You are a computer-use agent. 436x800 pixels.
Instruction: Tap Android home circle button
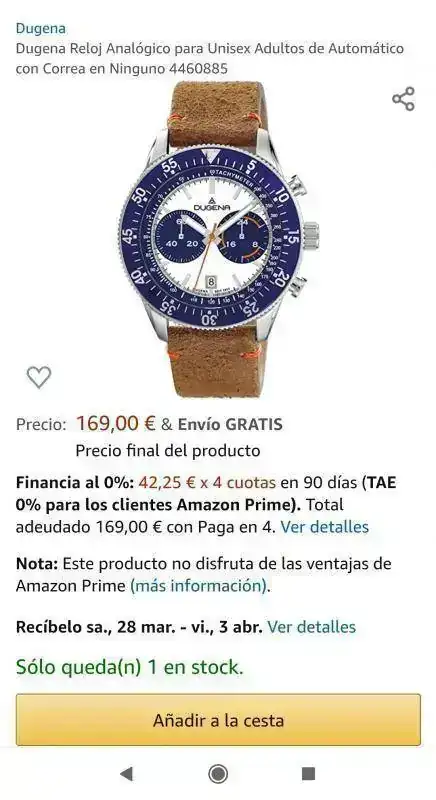[x=218, y=774]
